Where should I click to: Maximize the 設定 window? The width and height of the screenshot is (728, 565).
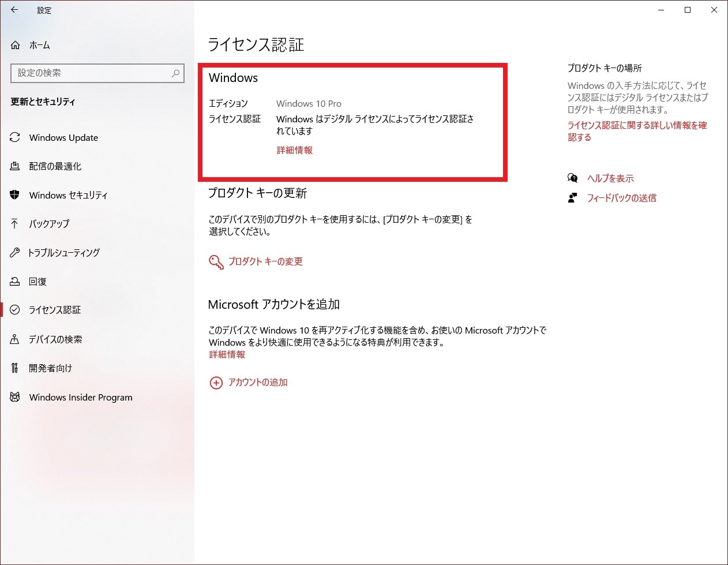coord(688,10)
